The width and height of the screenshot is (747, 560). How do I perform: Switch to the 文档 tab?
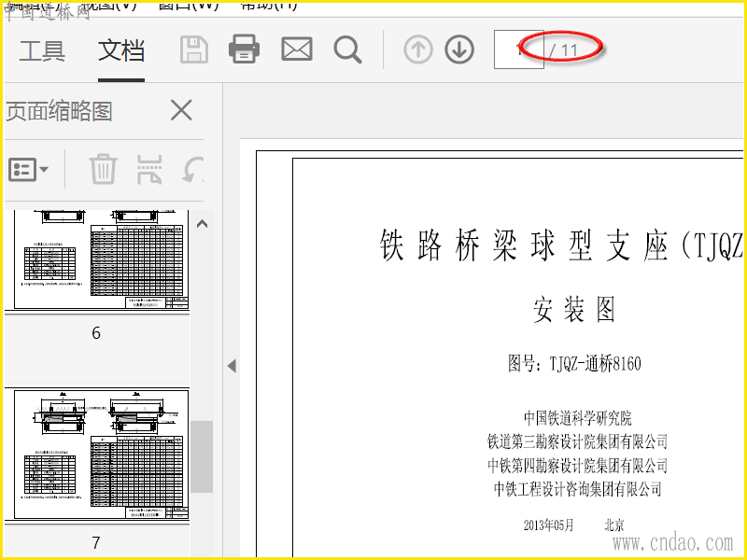121,50
